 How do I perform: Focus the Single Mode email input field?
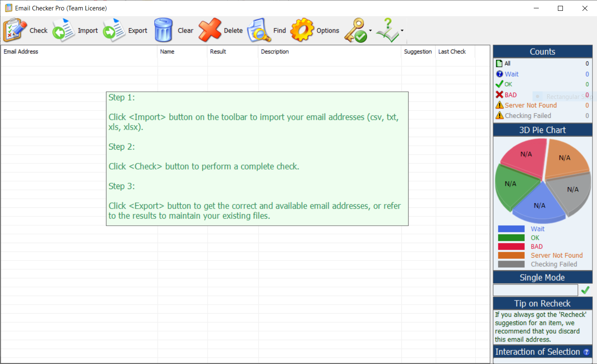pos(535,290)
